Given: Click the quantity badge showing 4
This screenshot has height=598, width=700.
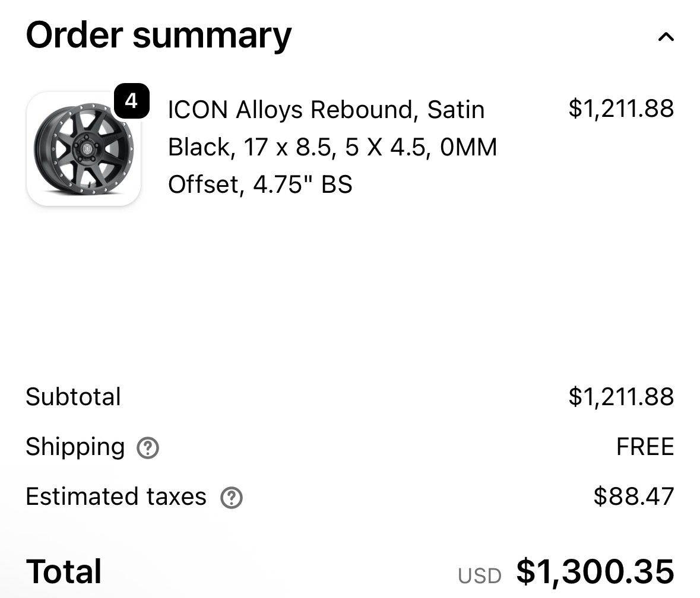Looking at the screenshot, I should click(x=131, y=101).
